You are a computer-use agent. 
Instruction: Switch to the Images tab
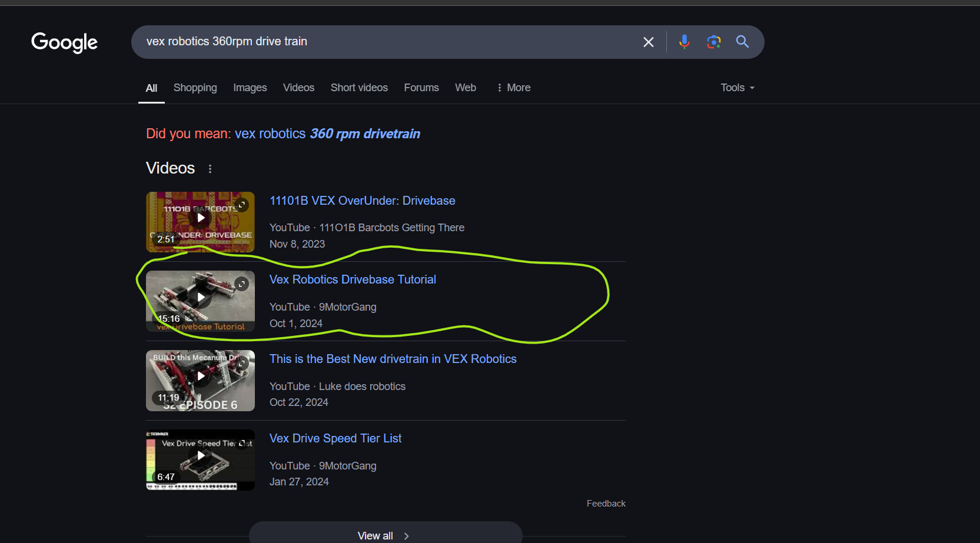[250, 88]
